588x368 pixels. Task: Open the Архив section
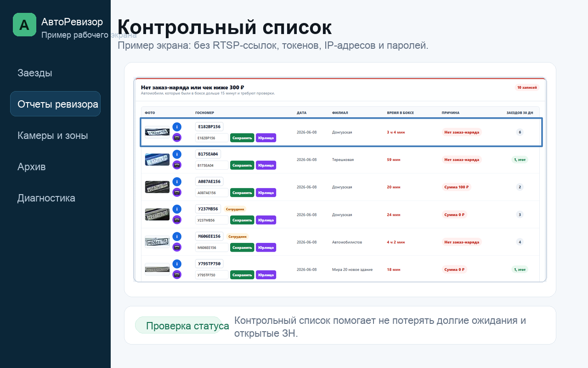coord(32,167)
